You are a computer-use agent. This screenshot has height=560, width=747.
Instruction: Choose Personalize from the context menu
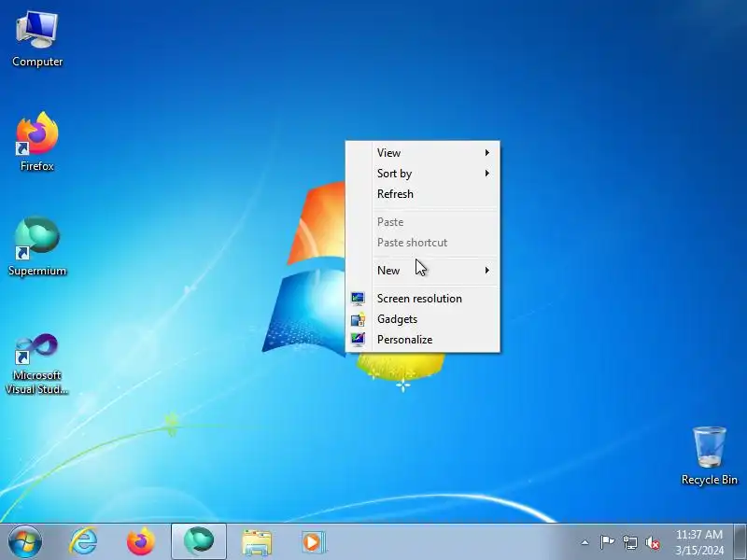click(423, 340)
